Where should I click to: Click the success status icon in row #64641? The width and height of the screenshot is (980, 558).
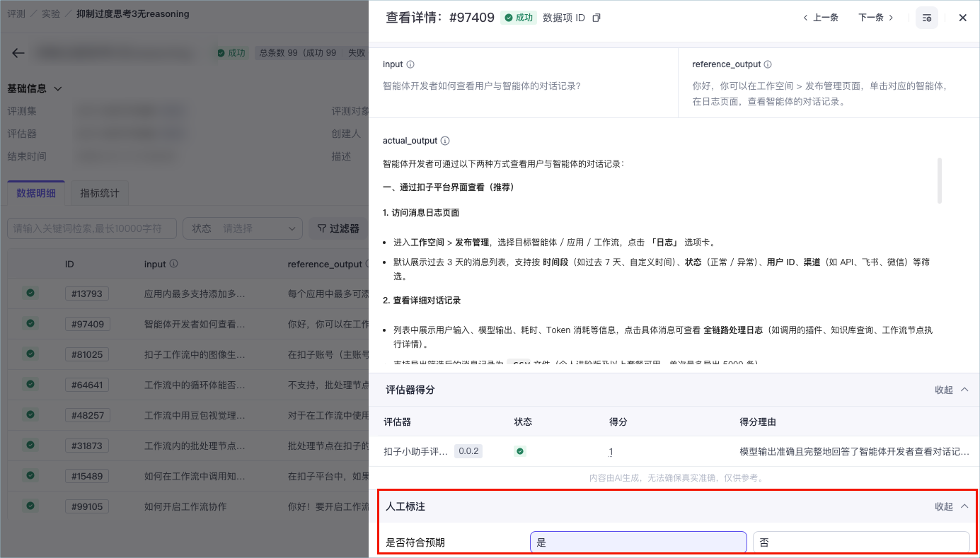pyautogui.click(x=30, y=384)
